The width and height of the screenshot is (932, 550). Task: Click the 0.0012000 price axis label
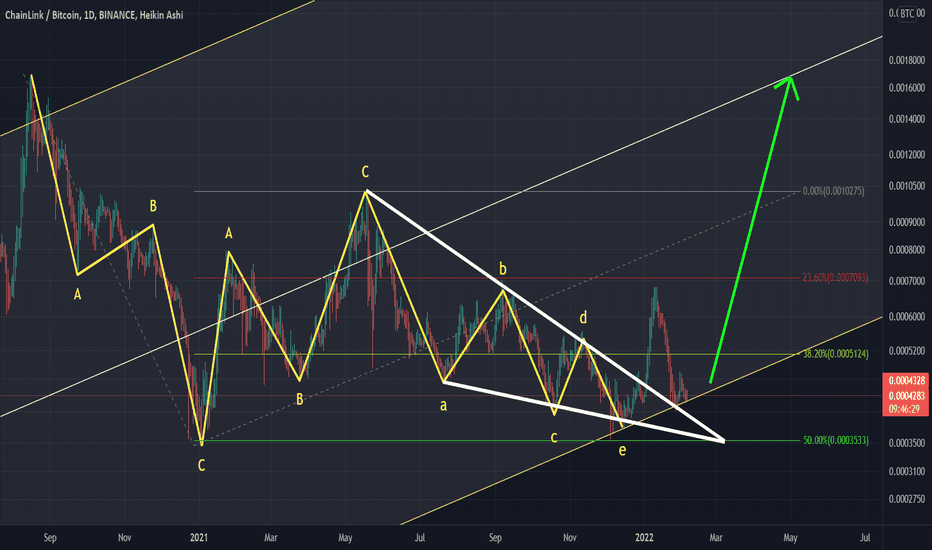[907, 155]
